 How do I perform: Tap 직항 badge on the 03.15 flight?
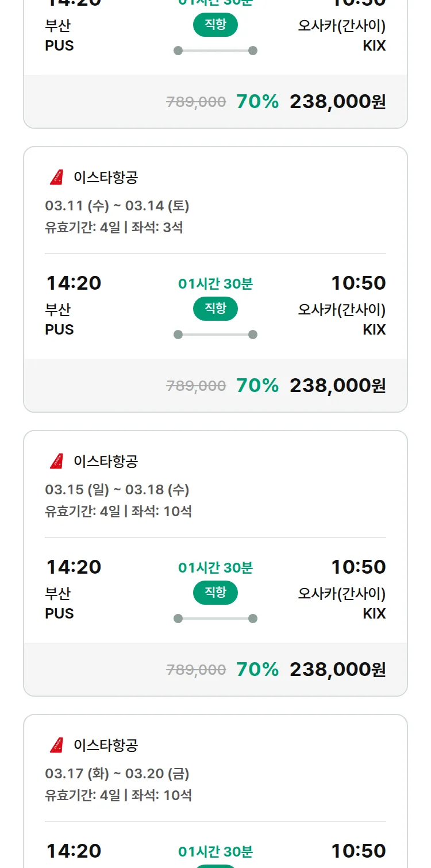[x=215, y=593]
